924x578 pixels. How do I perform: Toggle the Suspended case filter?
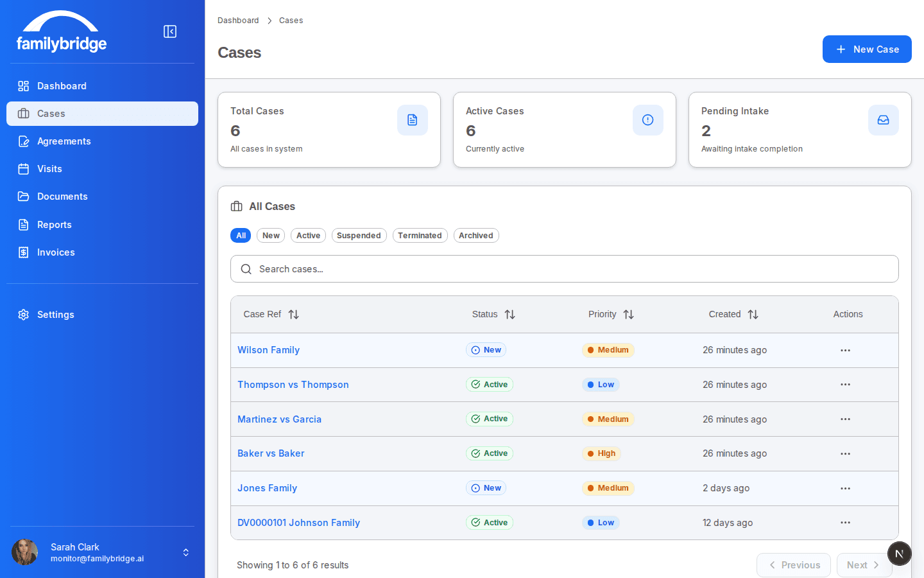point(359,235)
